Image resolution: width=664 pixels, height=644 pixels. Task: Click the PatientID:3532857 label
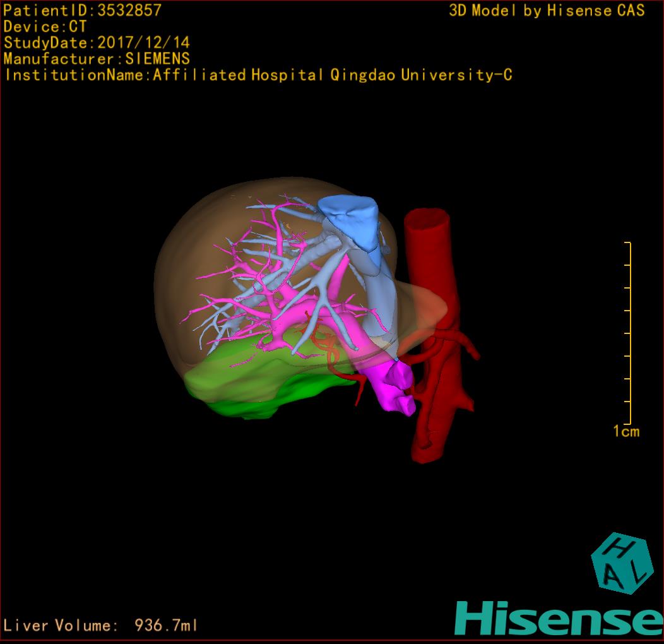tap(83, 11)
